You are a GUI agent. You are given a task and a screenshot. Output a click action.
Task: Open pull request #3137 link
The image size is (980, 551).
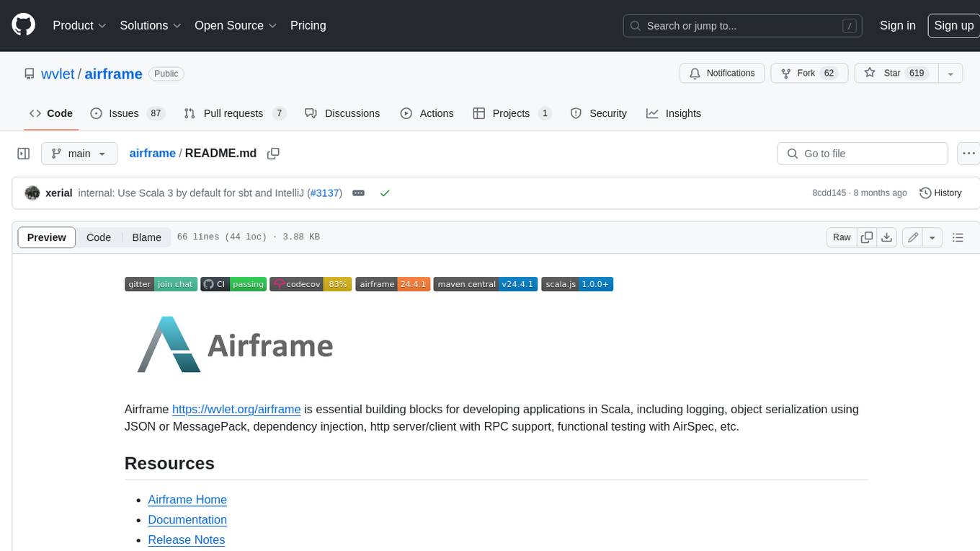324,193
